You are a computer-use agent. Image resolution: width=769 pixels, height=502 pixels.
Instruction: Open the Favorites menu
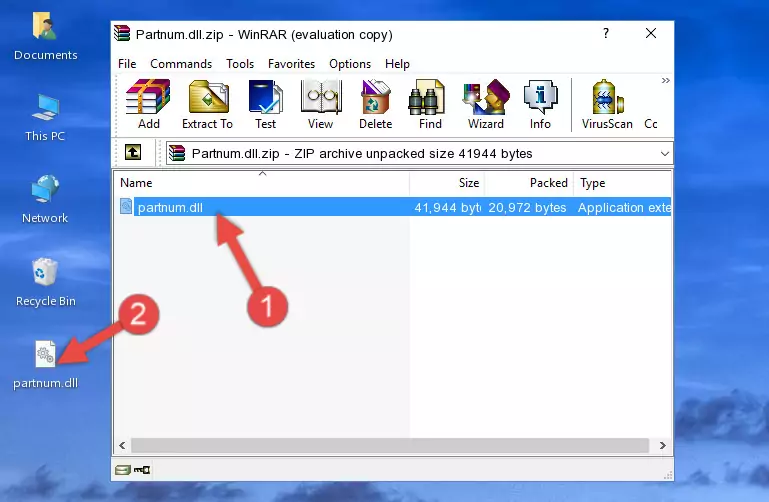pos(291,64)
